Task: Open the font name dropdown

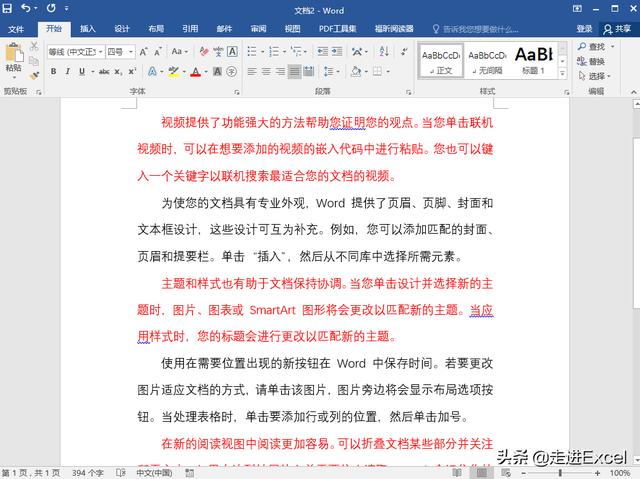Action: [100, 52]
